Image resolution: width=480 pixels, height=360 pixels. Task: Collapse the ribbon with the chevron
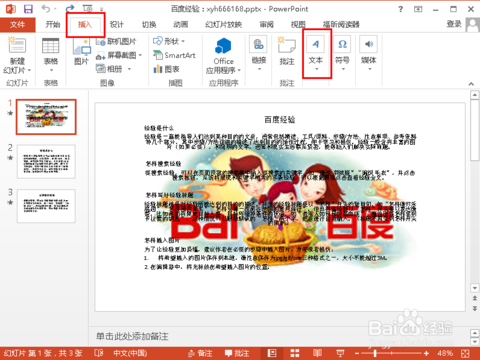coord(471,84)
